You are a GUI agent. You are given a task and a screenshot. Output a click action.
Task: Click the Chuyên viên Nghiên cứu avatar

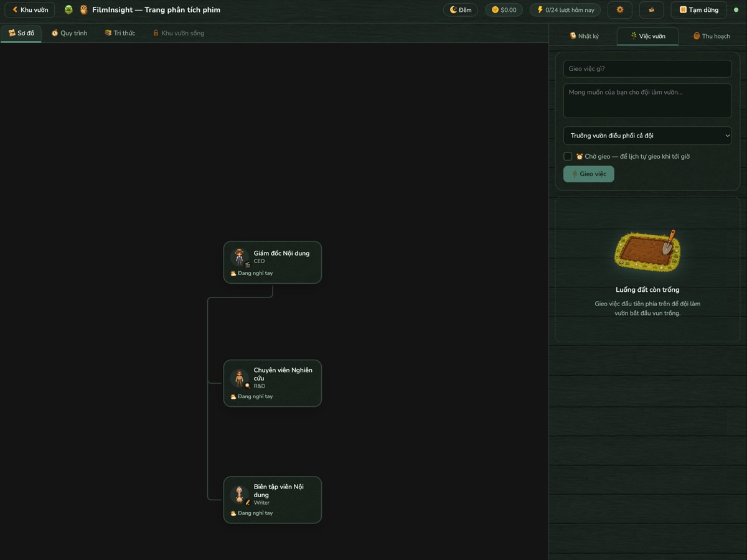click(x=240, y=378)
